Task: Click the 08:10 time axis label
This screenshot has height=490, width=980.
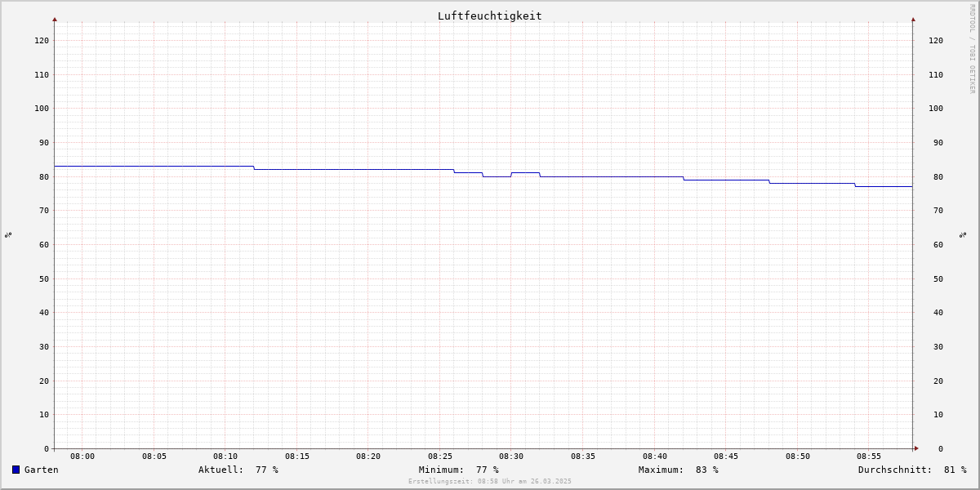Action: click(225, 457)
